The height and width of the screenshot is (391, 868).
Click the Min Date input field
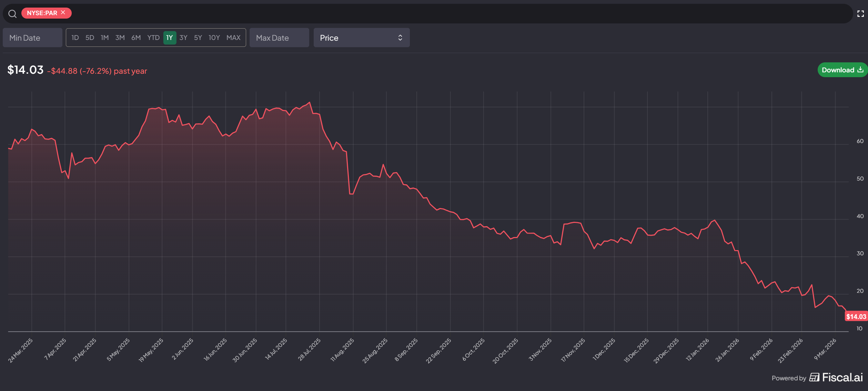click(x=32, y=38)
